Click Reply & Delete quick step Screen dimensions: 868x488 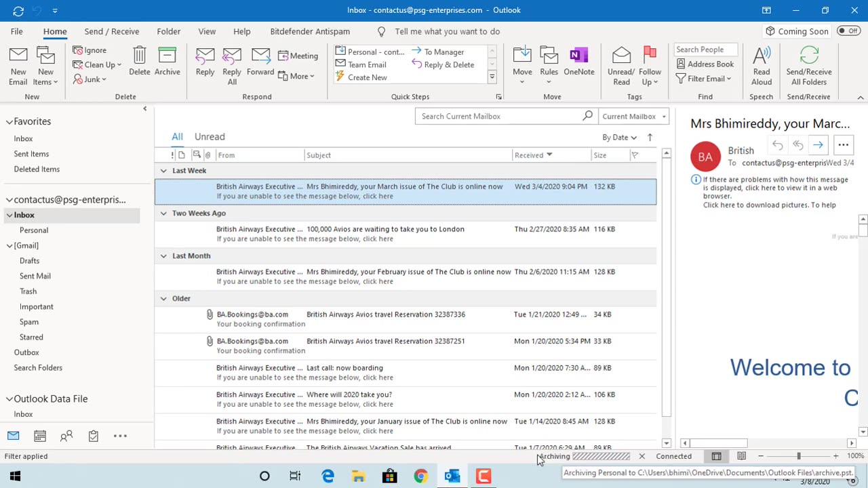[443, 64]
